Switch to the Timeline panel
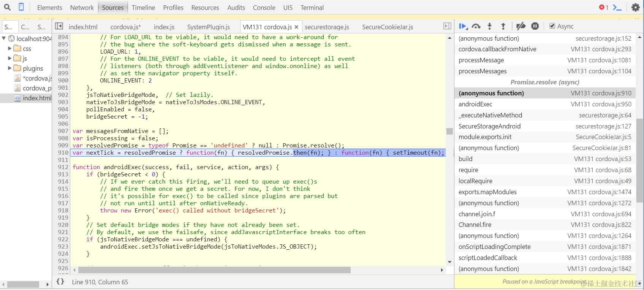 [x=143, y=8]
